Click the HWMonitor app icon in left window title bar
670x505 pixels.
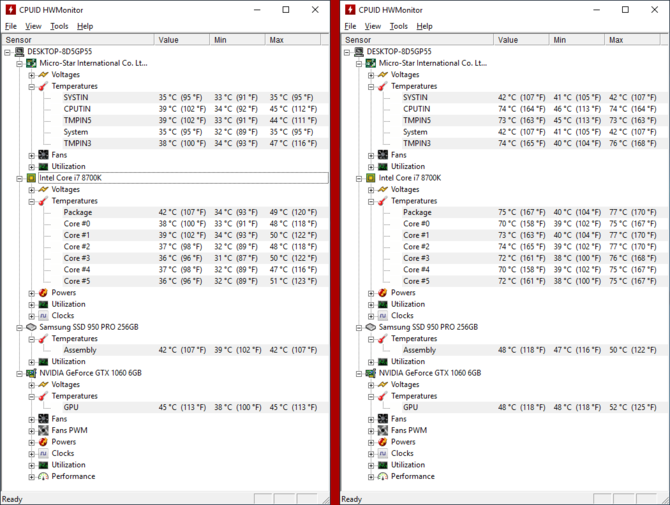pyautogui.click(x=11, y=9)
